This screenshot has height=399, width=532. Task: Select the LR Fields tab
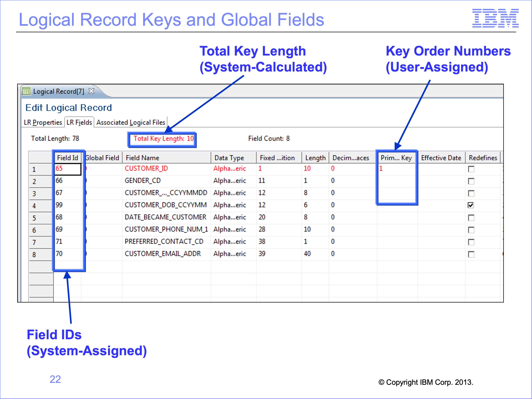click(79, 122)
